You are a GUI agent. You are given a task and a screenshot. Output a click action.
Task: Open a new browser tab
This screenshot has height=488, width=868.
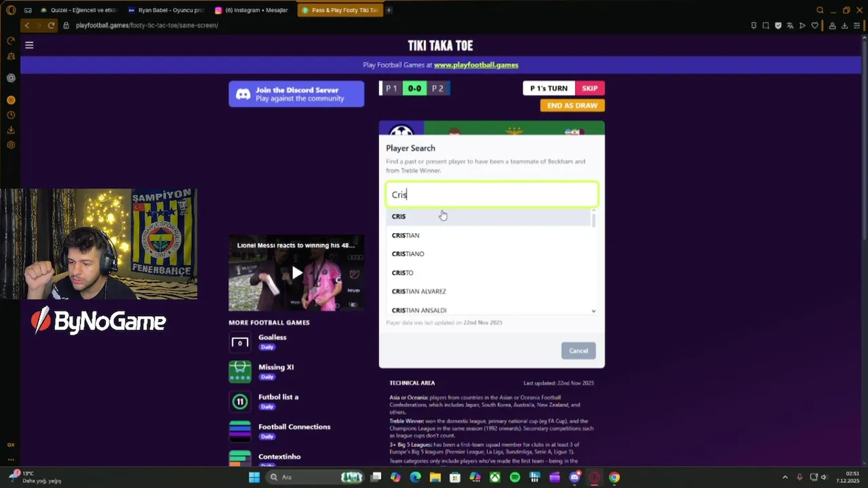pyautogui.click(x=389, y=10)
